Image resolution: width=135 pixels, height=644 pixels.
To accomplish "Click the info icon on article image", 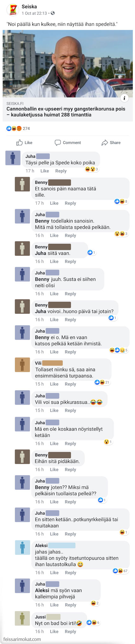I will (x=124, y=98).
